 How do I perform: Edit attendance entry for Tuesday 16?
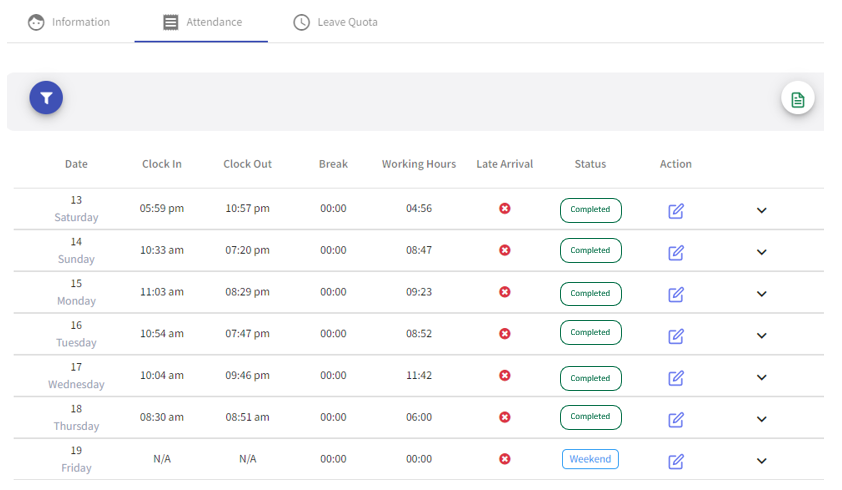676,336
